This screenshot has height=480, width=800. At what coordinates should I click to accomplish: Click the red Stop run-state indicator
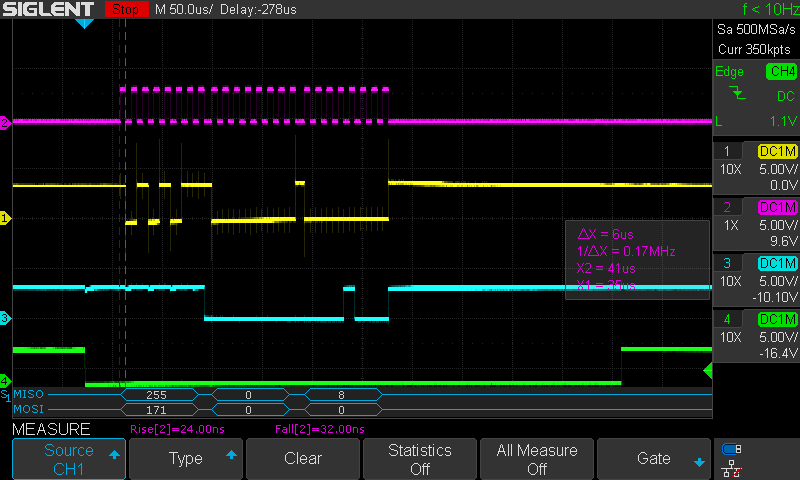point(127,9)
